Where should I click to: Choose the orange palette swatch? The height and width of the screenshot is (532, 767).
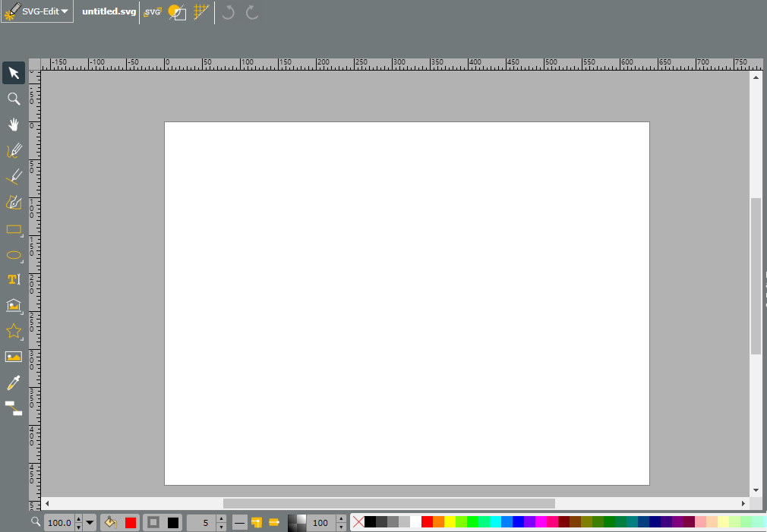pyautogui.click(x=438, y=521)
